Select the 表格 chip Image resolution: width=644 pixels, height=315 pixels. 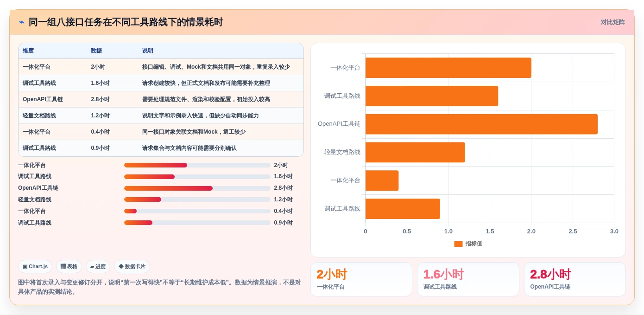pyautogui.click(x=69, y=266)
